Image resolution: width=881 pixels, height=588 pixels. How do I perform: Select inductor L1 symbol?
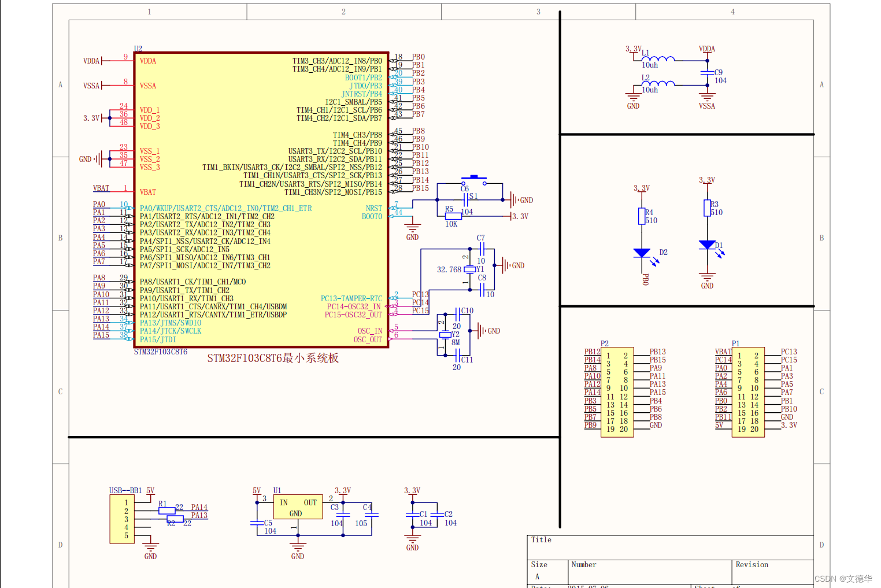coord(658,58)
